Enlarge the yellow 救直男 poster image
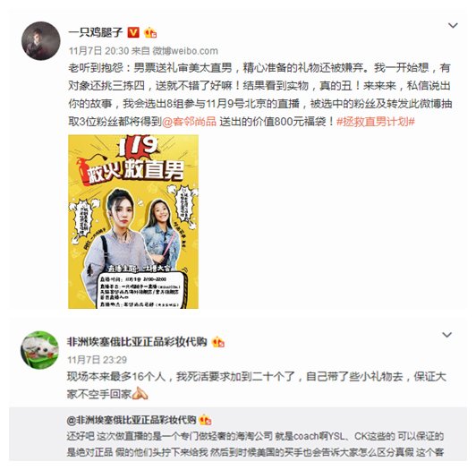This screenshot has width=476, height=470. (133, 221)
